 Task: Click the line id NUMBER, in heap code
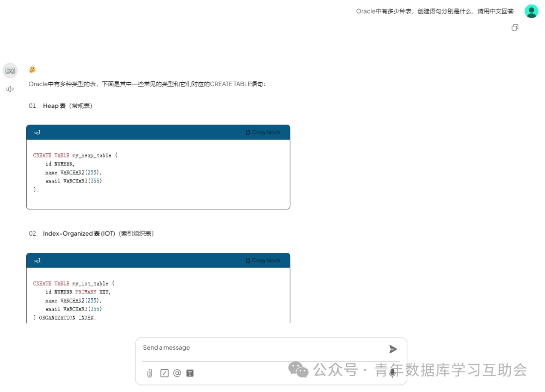pos(60,164)
